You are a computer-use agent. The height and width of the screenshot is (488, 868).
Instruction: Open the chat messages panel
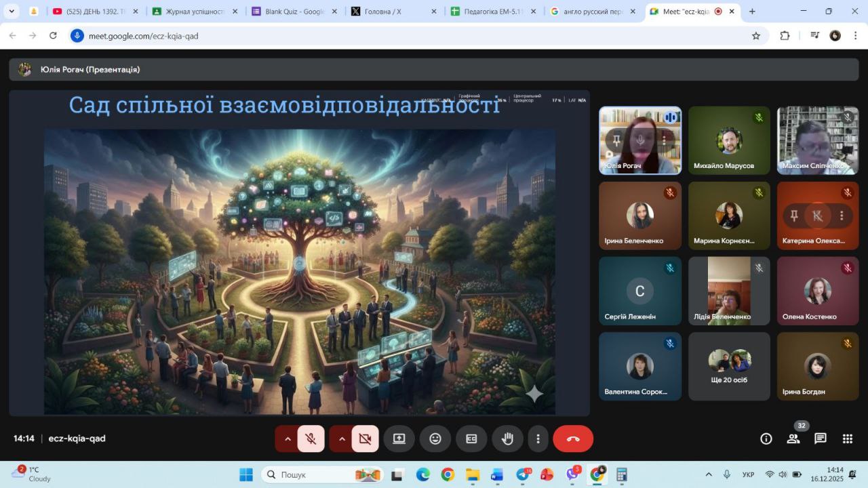coord(821,439)
